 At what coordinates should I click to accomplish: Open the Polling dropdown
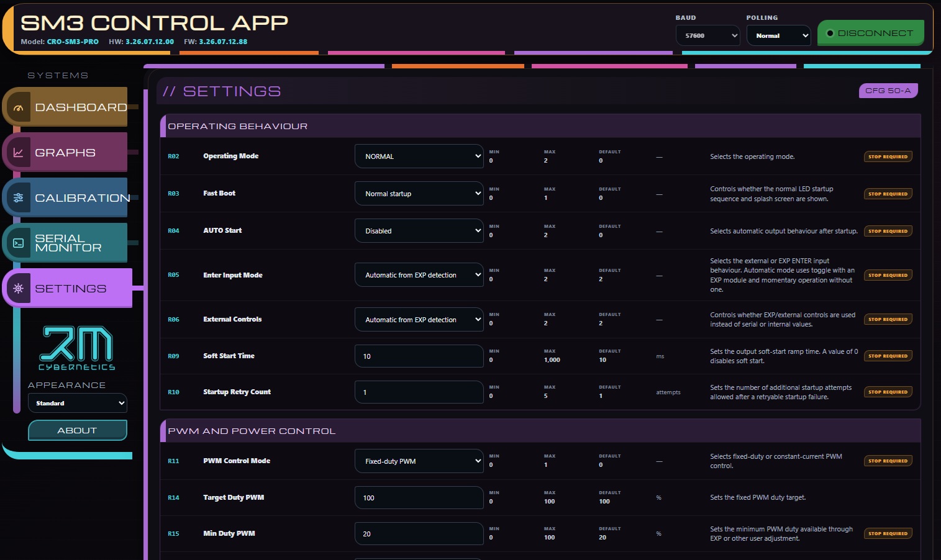click(x=779, y=35)
